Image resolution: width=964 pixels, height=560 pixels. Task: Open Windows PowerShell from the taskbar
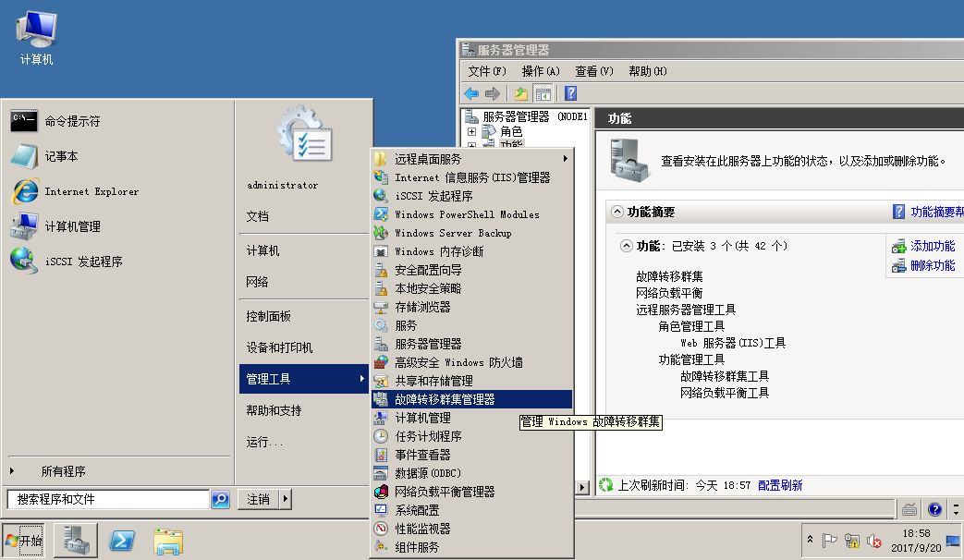(x=121, y=541)
